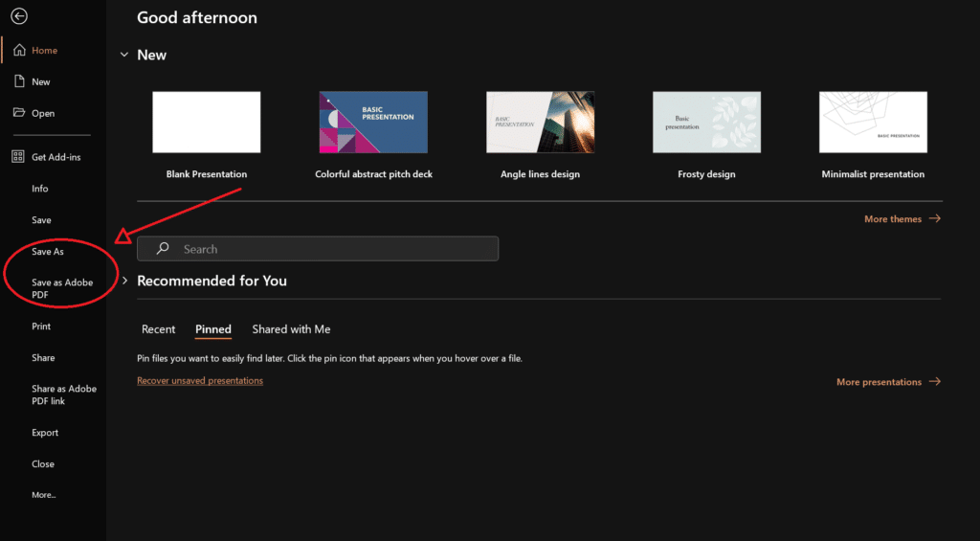Click the Colorful abstract pitch deck label
The width and height of the screenshot is (980, 541).
point(374,174)
